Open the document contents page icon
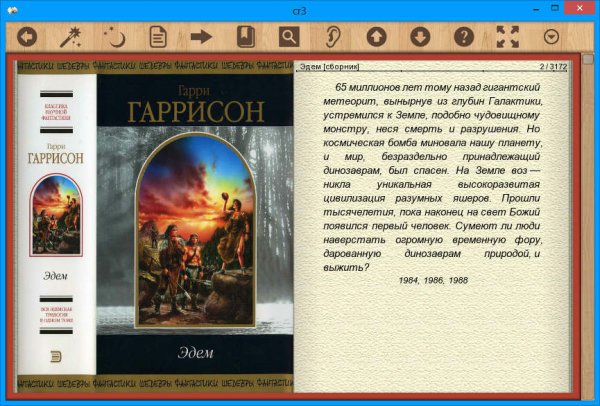Screen dimensions: 600x406 tap(158, 37)
